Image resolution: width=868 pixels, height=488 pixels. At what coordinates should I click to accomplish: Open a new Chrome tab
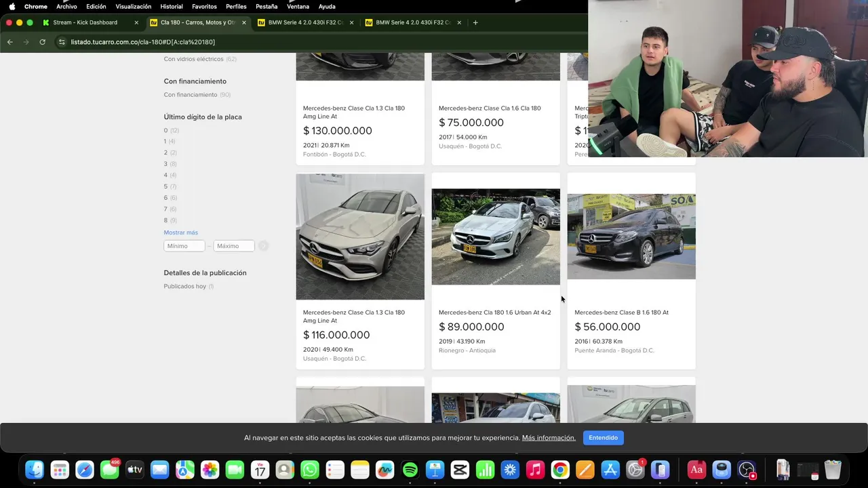(475, 22)
